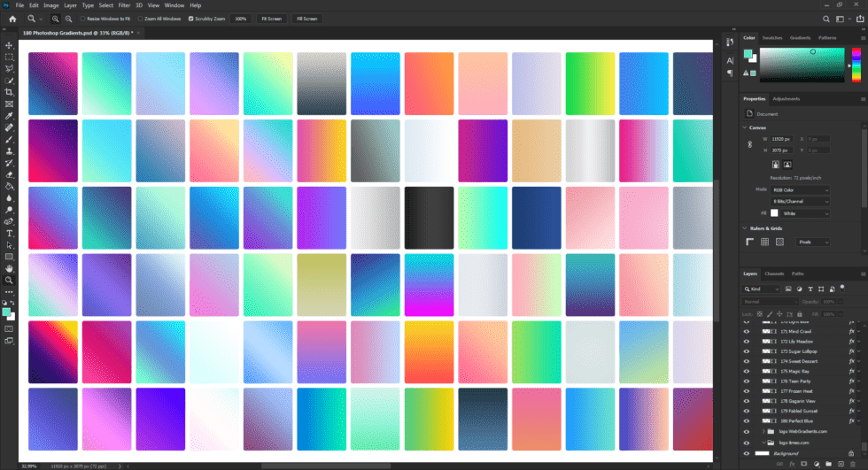This screenshot has height=470, width=868.
Task: Choose the Zoom Out magnifier mode
Action: coord(69,18)
